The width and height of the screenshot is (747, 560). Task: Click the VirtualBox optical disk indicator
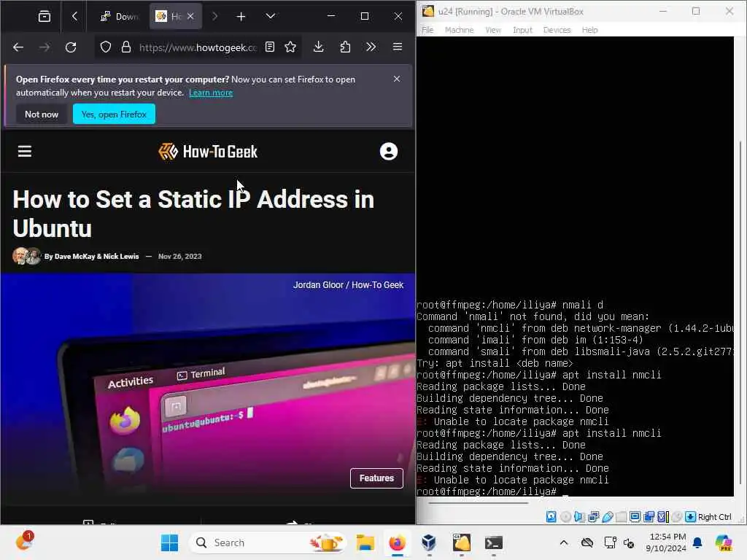coord(565,517)
